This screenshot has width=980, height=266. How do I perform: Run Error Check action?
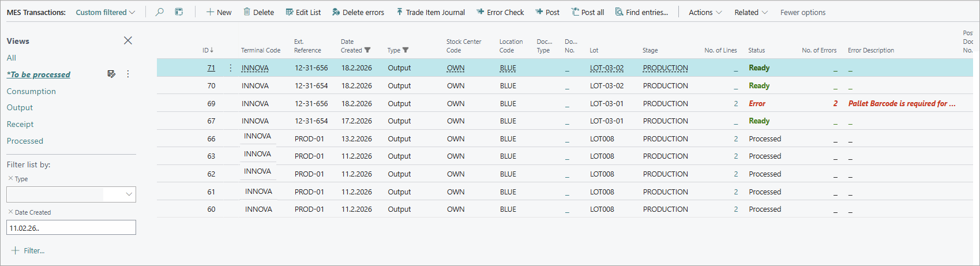[500, 12]
